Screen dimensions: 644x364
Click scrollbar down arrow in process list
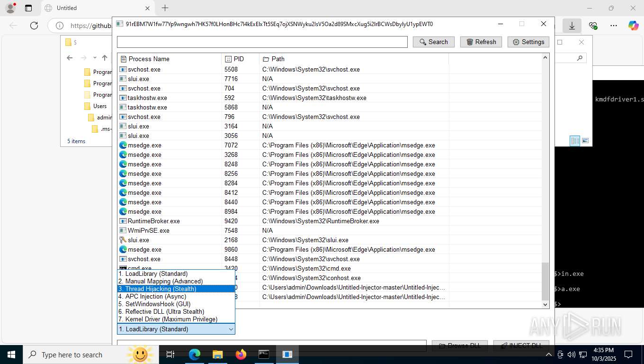point(545,304)
